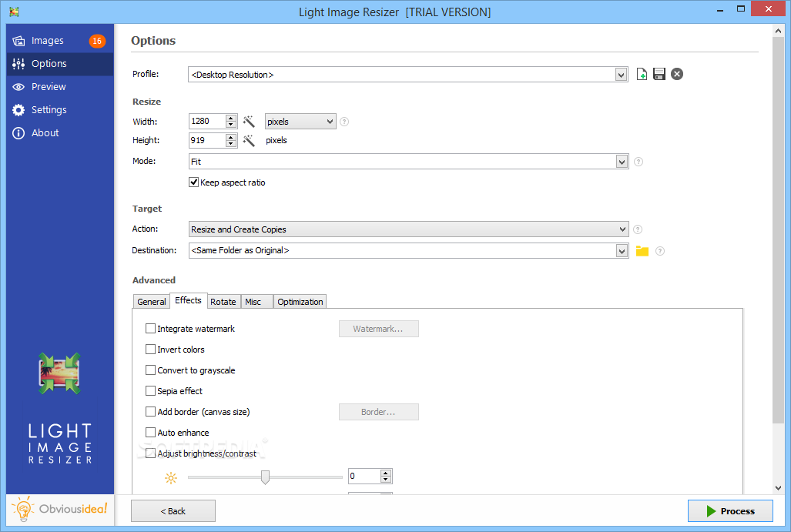Screen dimensions: 791x532
Task: Click the Settings gear icon
Action: tap(18, 110)
